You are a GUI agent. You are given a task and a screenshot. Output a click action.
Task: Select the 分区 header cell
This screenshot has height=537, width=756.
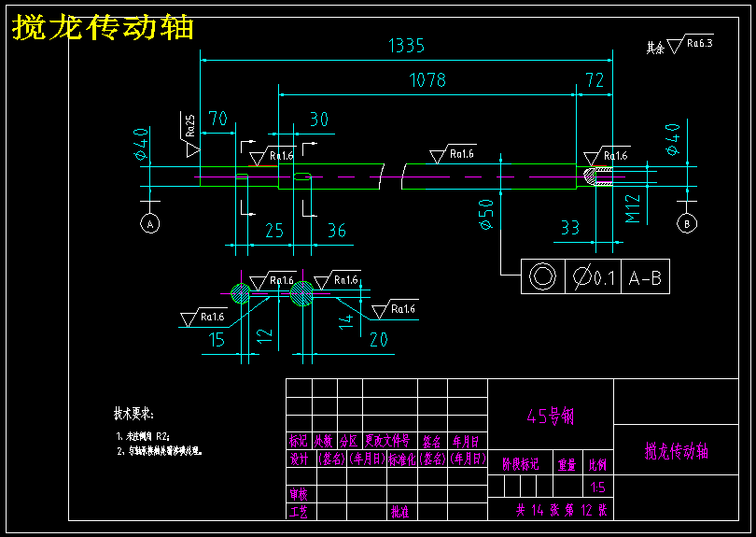coord(349,441)
